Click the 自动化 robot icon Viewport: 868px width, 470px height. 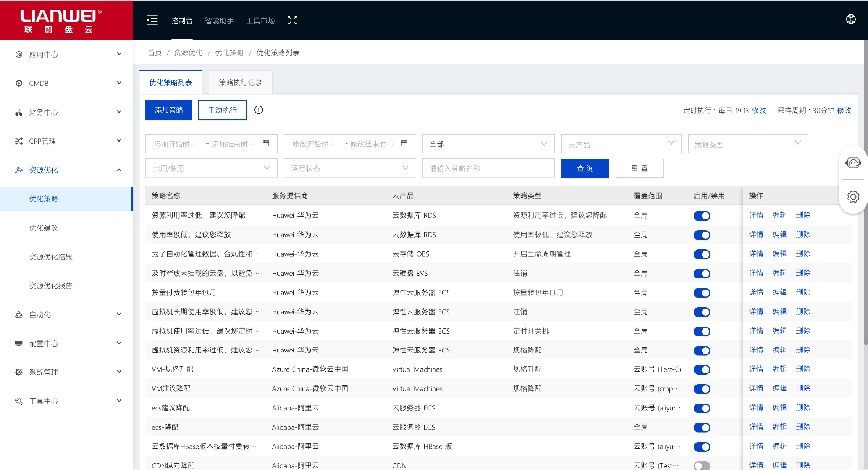(19, 315)
